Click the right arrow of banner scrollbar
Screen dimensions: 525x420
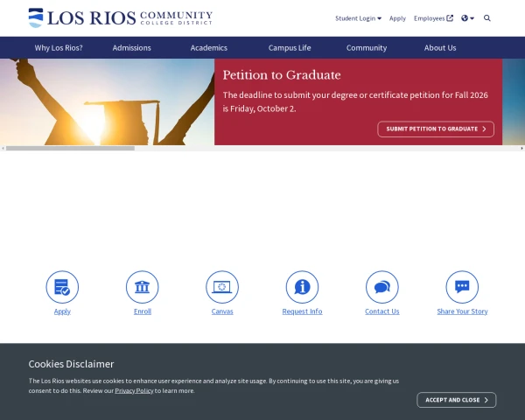click(522, 148)
